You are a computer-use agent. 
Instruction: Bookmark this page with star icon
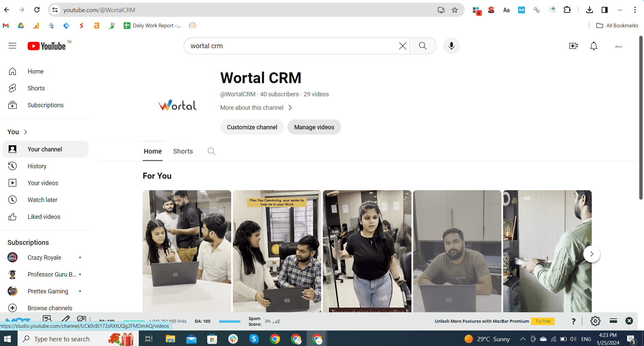[x=455, y=10]
